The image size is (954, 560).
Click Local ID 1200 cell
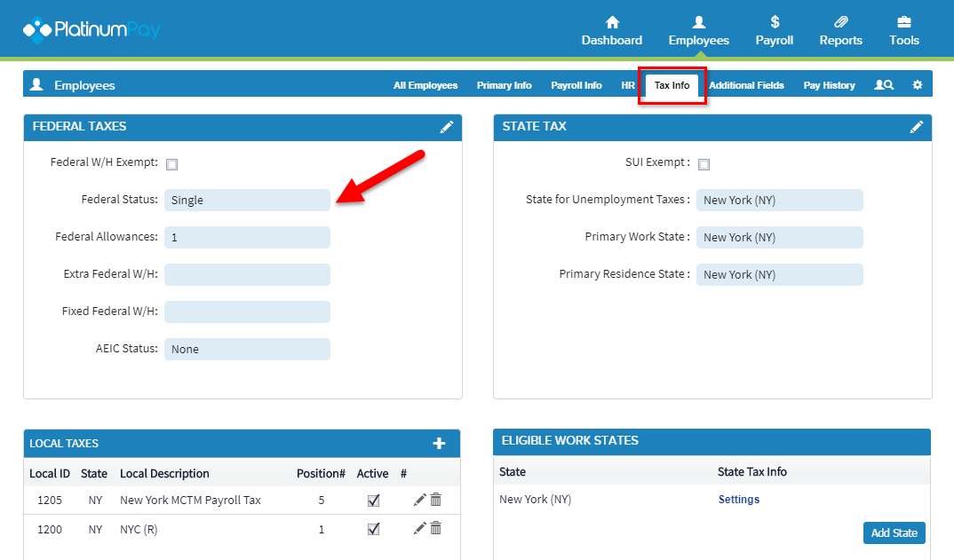(x=49, y=529)
